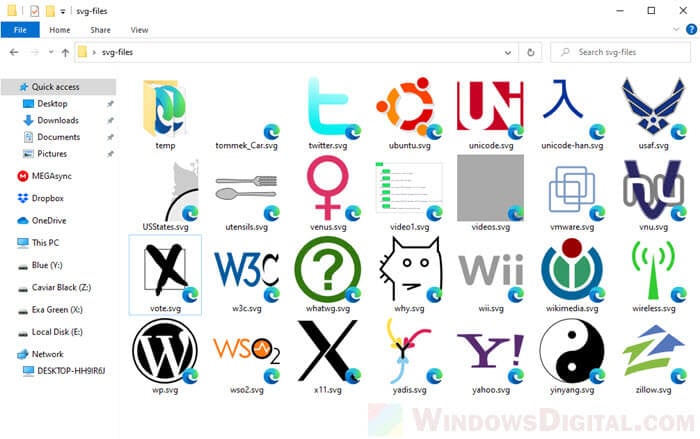Open MEGAsync in navigation pane
The image size is (700, 439).
pos(51,176)
